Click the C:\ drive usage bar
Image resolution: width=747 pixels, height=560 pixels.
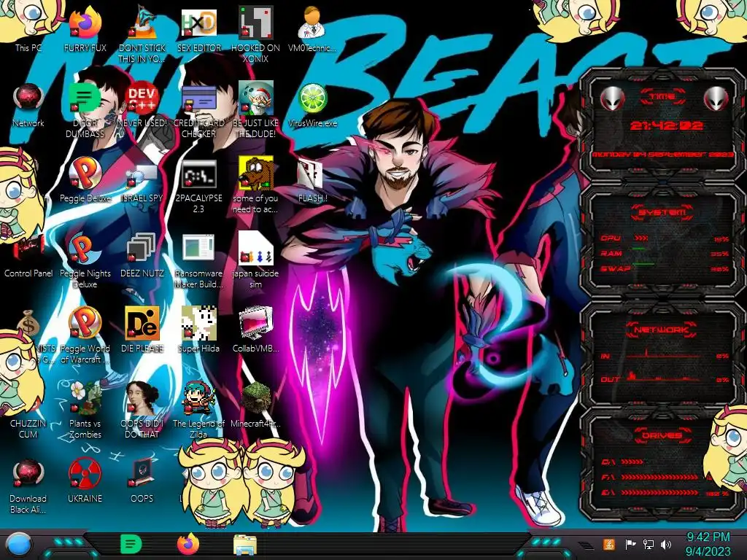click(x=632, y=462)
